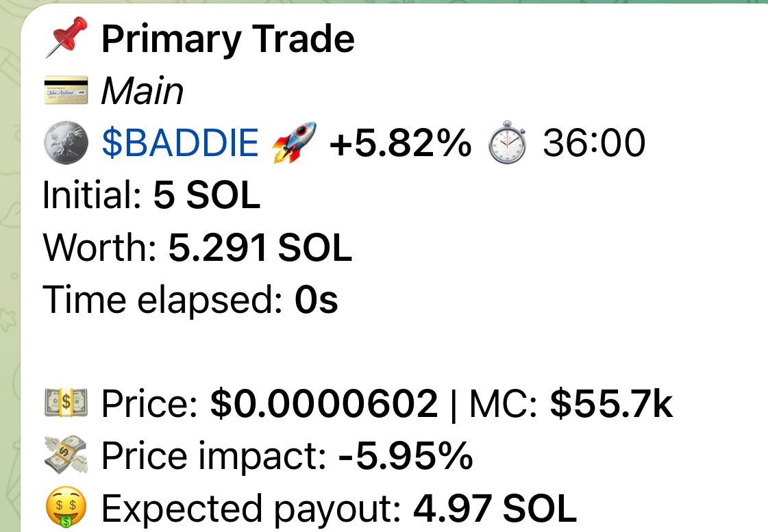Click the dollar banknote emoji beside Price

coord(65,404)
